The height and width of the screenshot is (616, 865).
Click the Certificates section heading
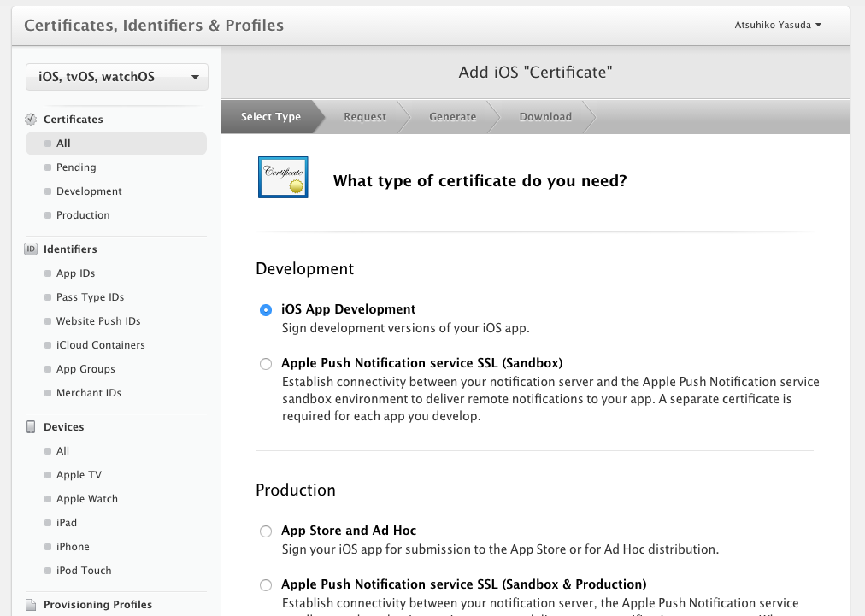tap(74, 119)
